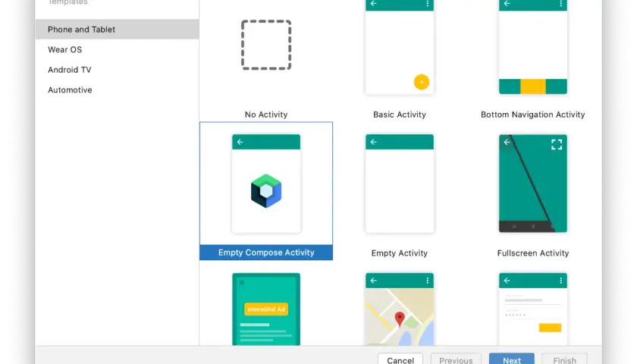637x364 pixels.
Task: Click the No Activity label
Action: click(266, 115)
